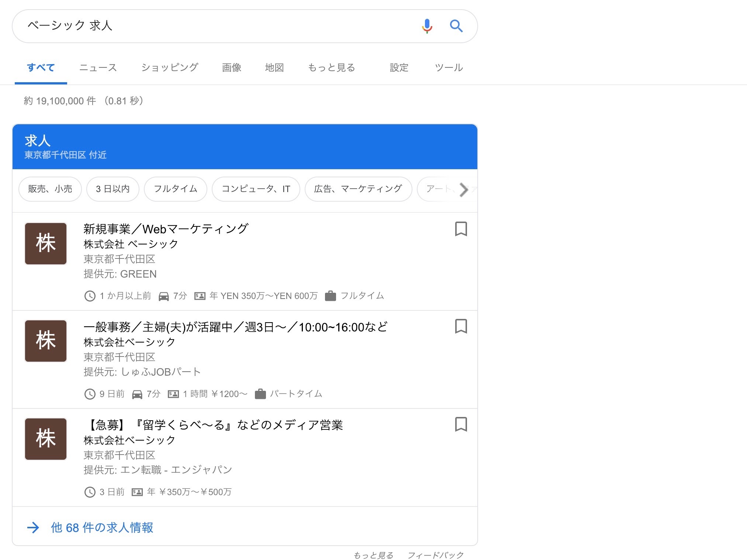Bookmark the 一般事務 job listing
This screenshot has height=560, width=747.
(x=461, y=326)
